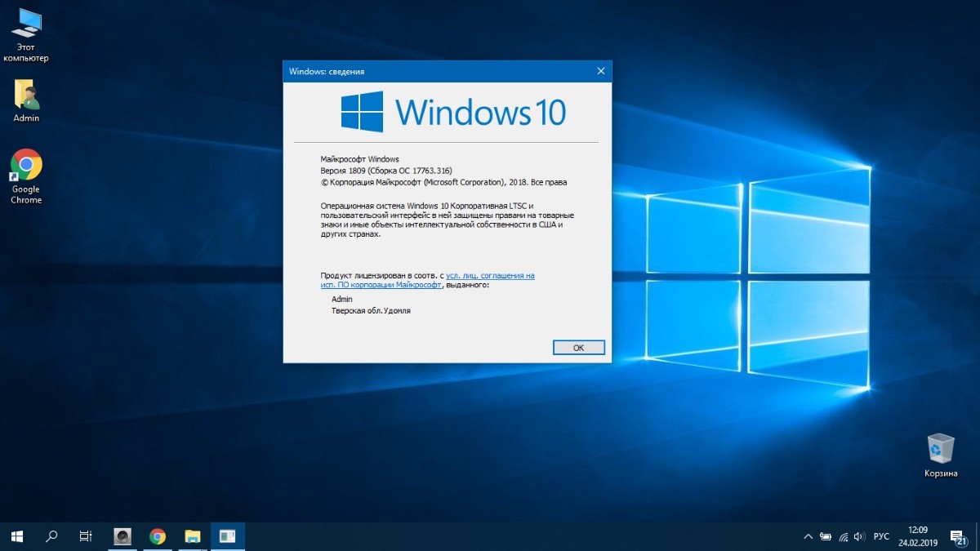Launch Chrome from the taskbar
Viewport: 980px width, 551px height.
[x=158, y=536]
